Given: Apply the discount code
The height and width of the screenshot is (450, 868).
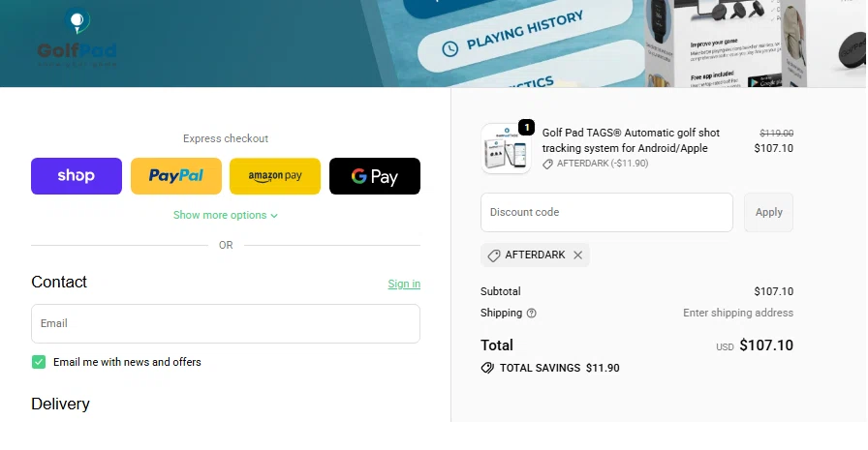Looking at the screenshot, I should (x=768, y=212).
